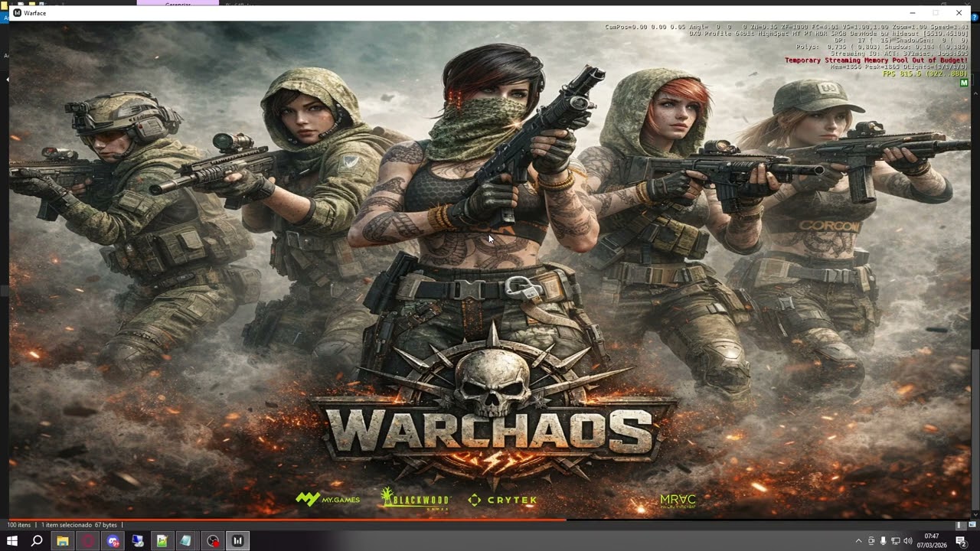Click the green M badge at top right
The image size is (980, 551).
coord(964,83)
